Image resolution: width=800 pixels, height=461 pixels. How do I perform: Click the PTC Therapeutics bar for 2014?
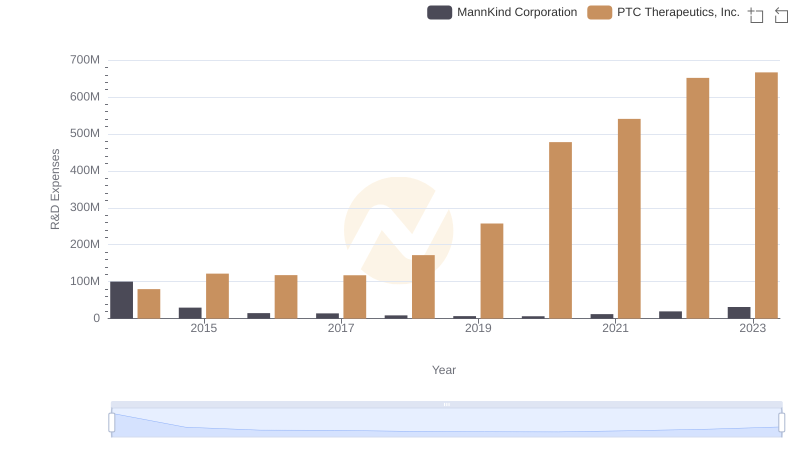coord(149,304)
